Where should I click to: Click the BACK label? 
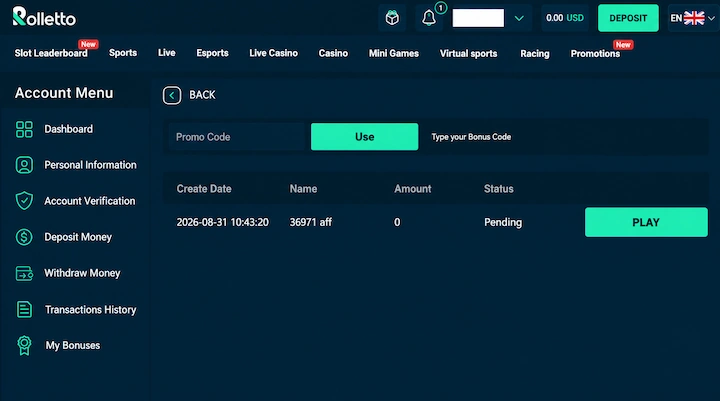(x=202, y=95)
